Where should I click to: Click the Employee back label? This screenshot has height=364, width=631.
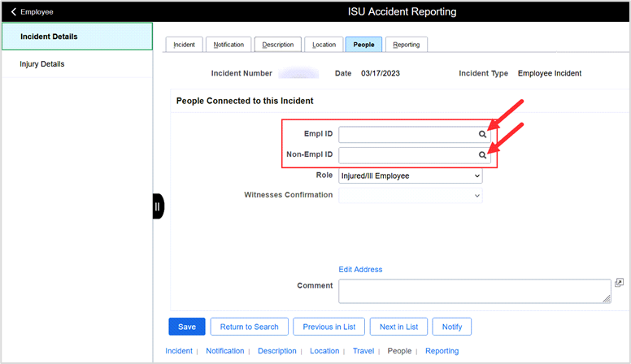pos(37,12)
